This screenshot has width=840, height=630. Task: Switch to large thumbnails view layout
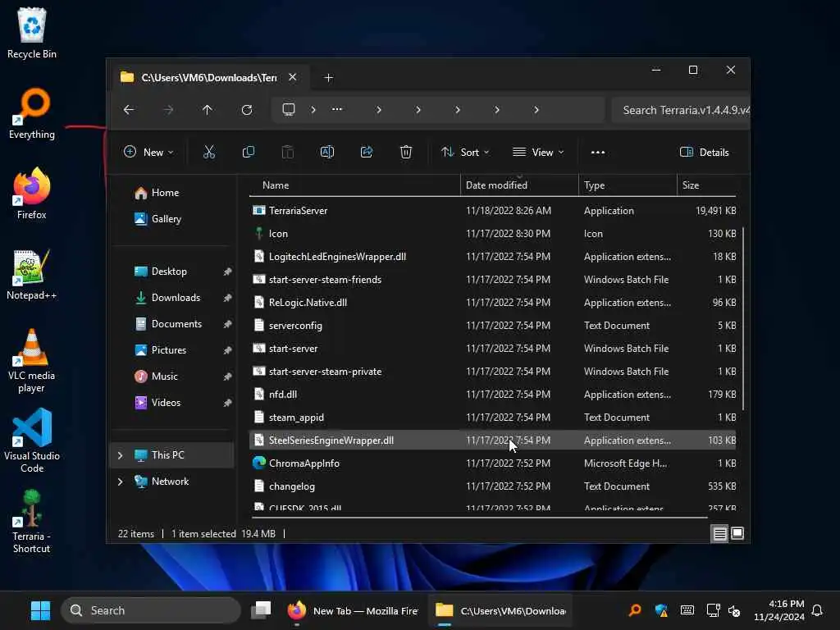click(x=737, y=533)
